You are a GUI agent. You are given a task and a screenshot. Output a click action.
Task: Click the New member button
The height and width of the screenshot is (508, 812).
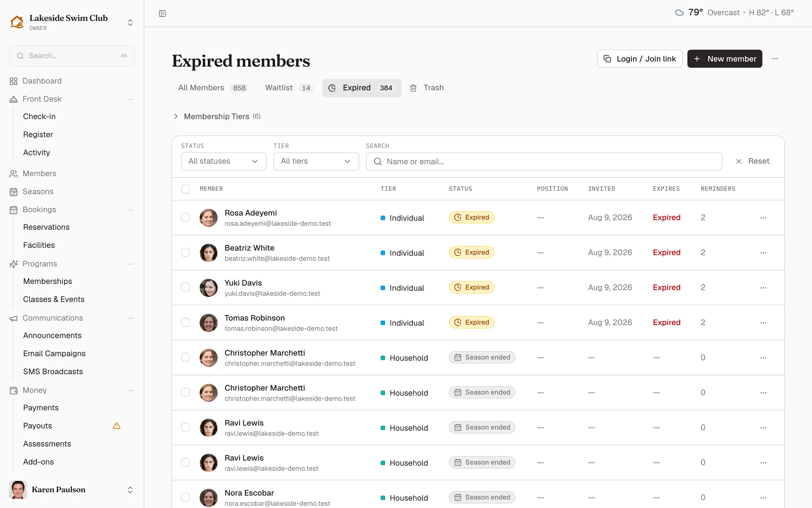click(725, 59)
